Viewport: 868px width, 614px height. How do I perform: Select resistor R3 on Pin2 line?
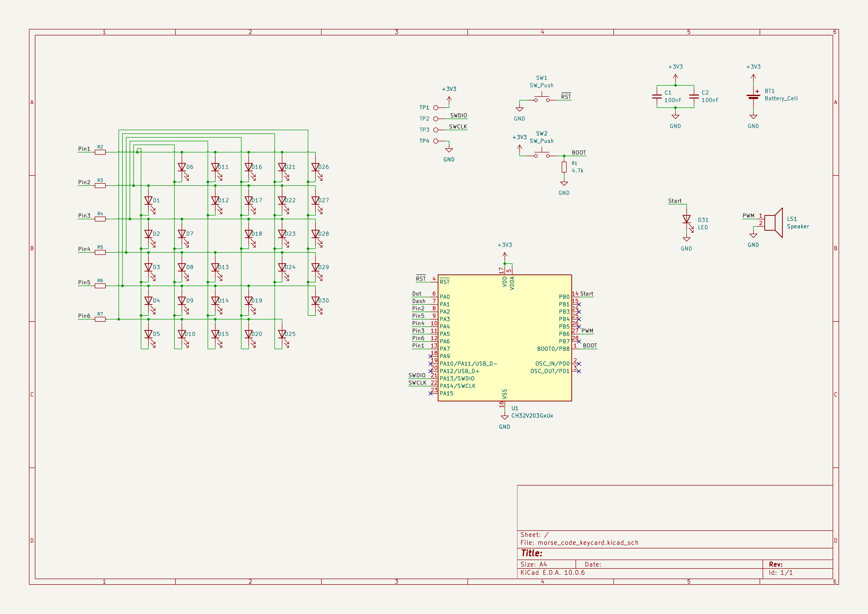100,186
